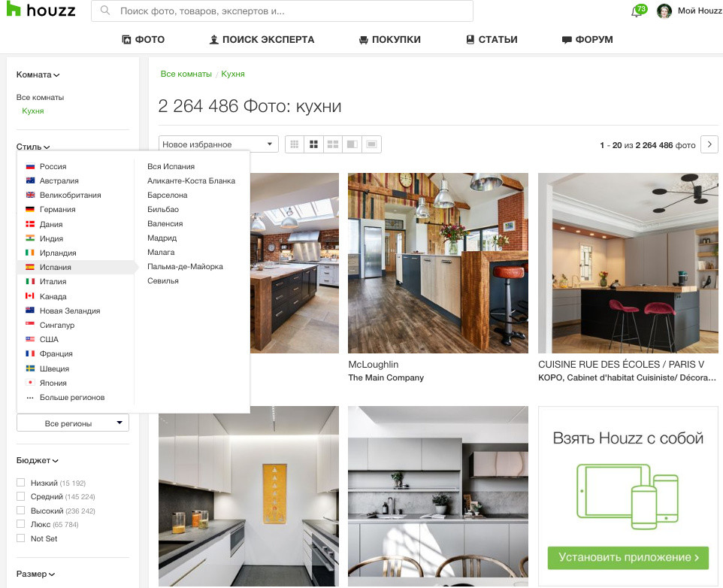This screenshot has width=723, height=588.
Task: Open notifications bell with 73 alerts
Action: click(x=635, y=10)
